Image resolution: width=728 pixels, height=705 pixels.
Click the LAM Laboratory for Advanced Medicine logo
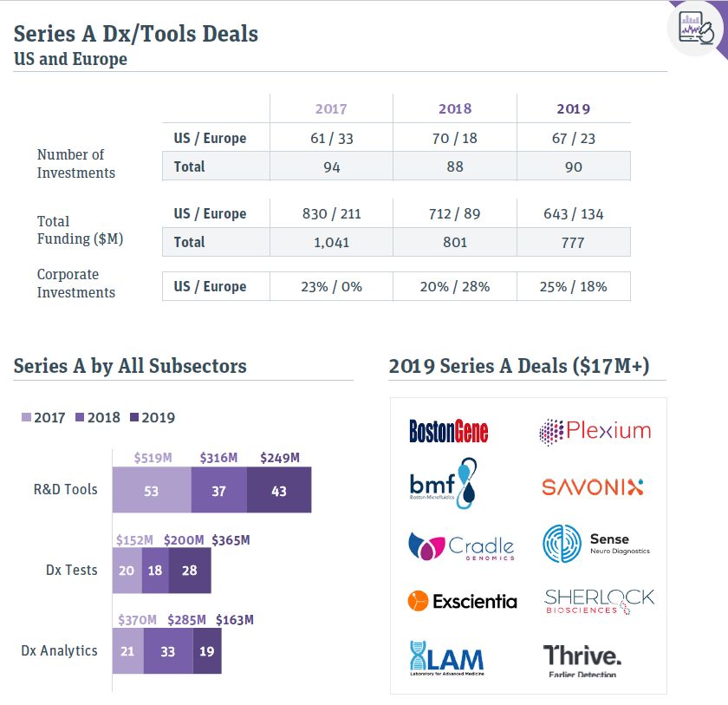coord(446,658)
